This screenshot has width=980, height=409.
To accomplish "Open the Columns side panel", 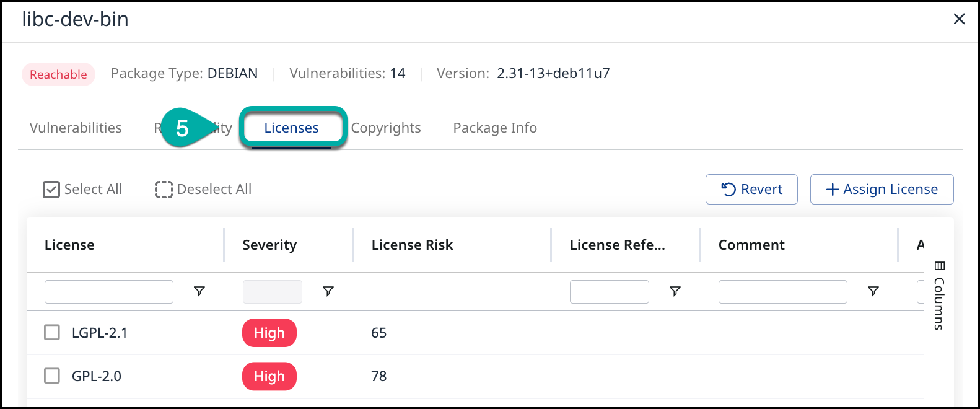I will pos(939,295).
